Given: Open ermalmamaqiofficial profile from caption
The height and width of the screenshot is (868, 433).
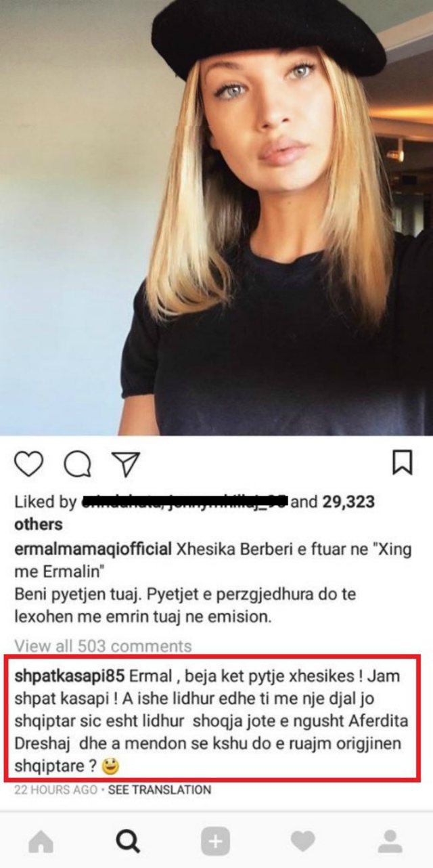Looking at the screenshot, I should [x=93, y=550].
